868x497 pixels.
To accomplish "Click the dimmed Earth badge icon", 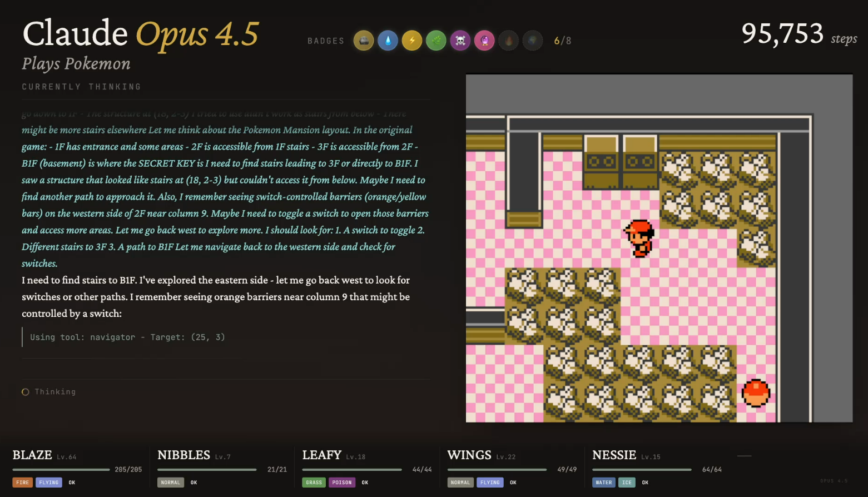I will (x=533, y=41).
